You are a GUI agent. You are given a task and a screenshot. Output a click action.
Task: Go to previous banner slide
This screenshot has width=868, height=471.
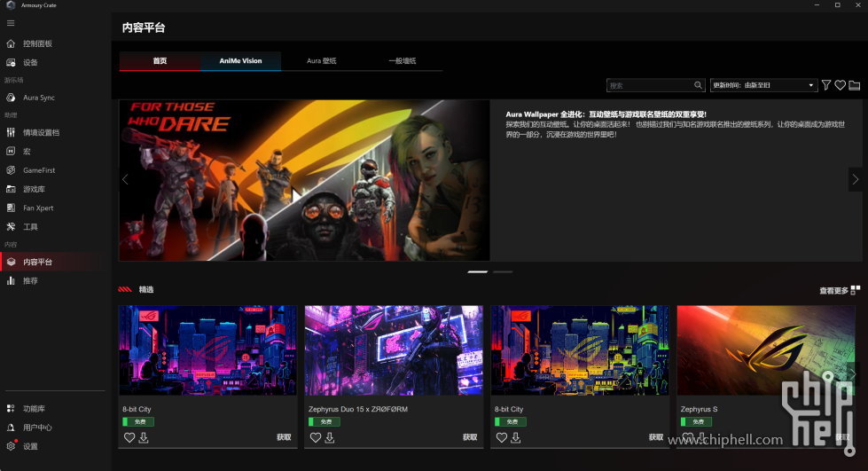[x=125, y=179]
